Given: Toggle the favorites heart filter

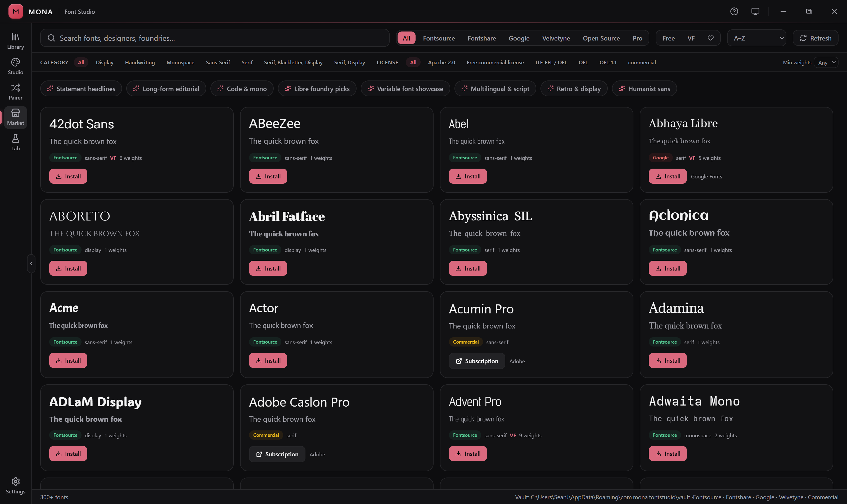Looking at the screenshot, I should [710, 38].
